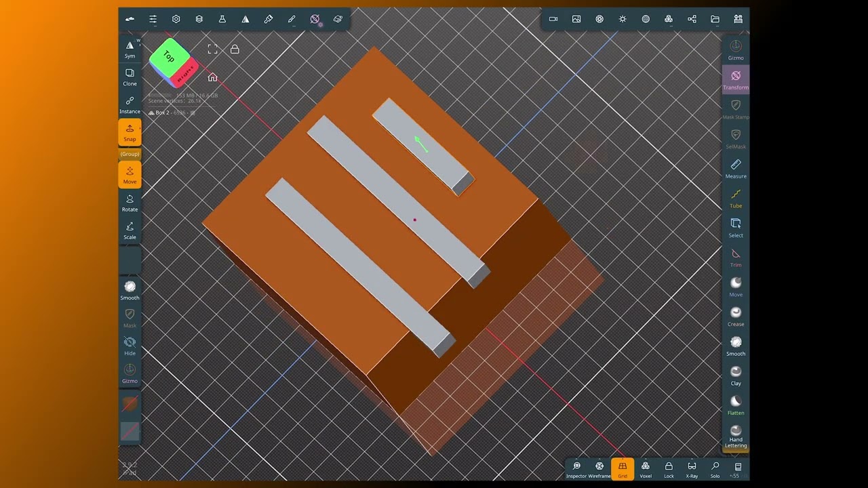Select the Clay brush
This screenshot has height=488, width=868.
point(736,375)
